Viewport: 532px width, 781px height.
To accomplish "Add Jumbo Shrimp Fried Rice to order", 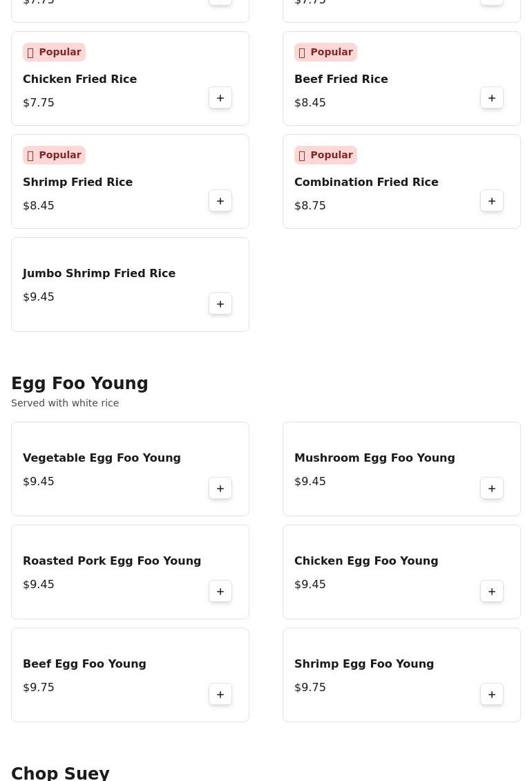I will [220, 304].
